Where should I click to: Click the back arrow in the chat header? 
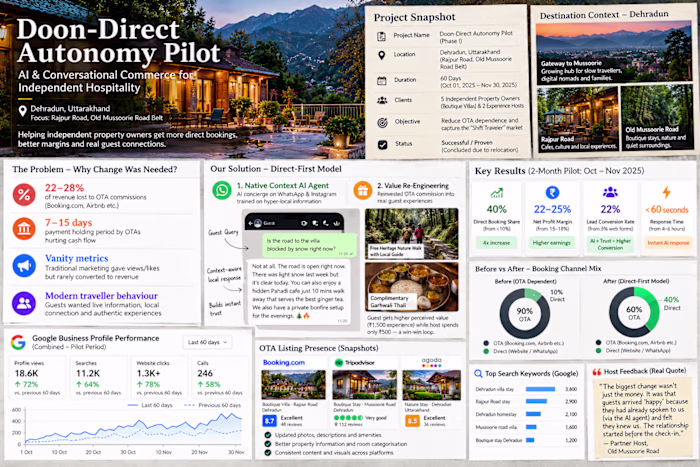250,223
